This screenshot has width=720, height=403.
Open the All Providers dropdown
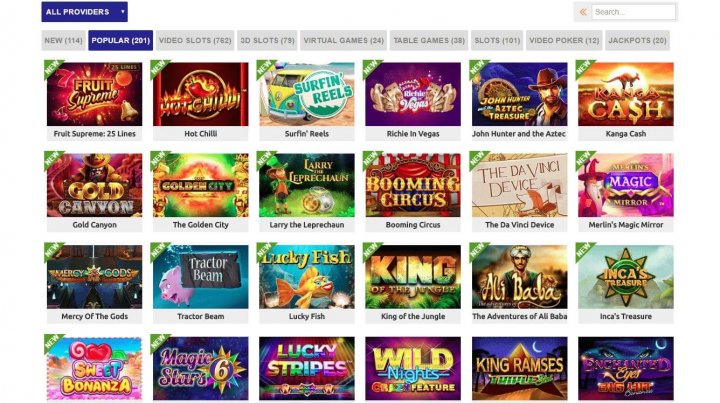[x=84, y=12]
